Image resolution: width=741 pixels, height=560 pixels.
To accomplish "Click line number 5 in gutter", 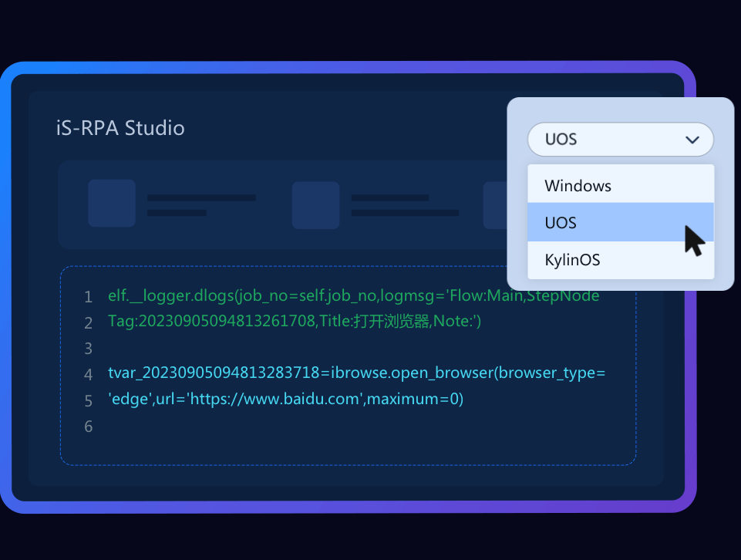I will [x=88, y=401].
